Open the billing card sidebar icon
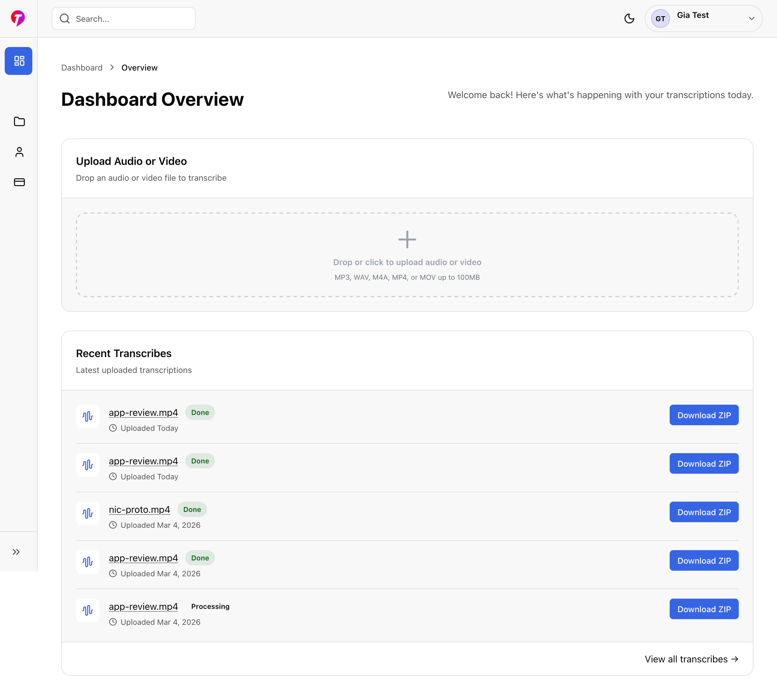 click(x=19, y=182)
